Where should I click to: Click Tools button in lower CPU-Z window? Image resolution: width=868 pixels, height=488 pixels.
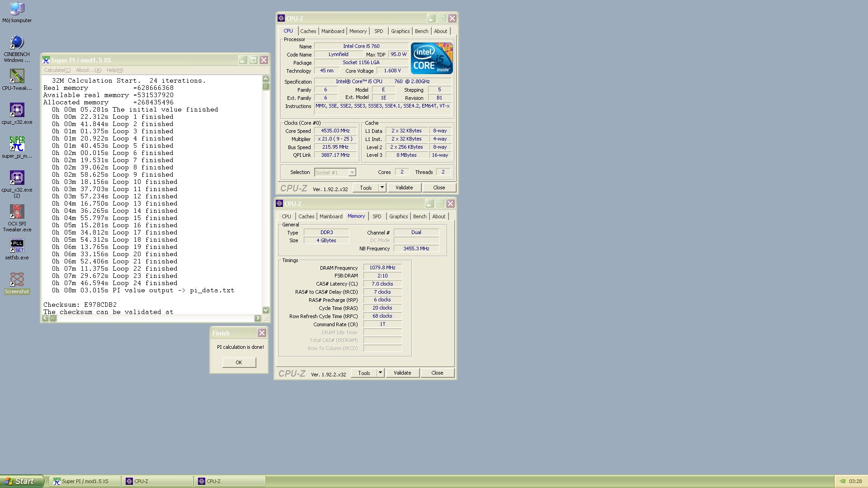364,373
